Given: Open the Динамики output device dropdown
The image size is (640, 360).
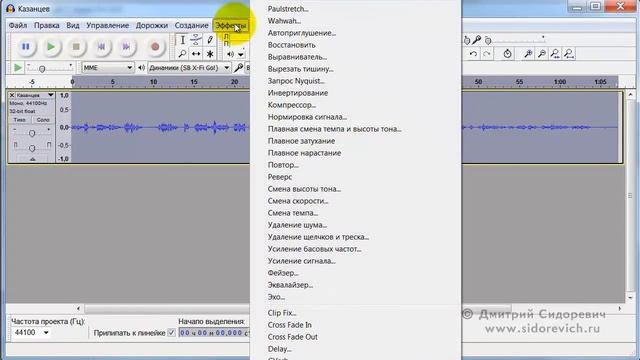Looking at the screenshot, I should tap(189, 68).
